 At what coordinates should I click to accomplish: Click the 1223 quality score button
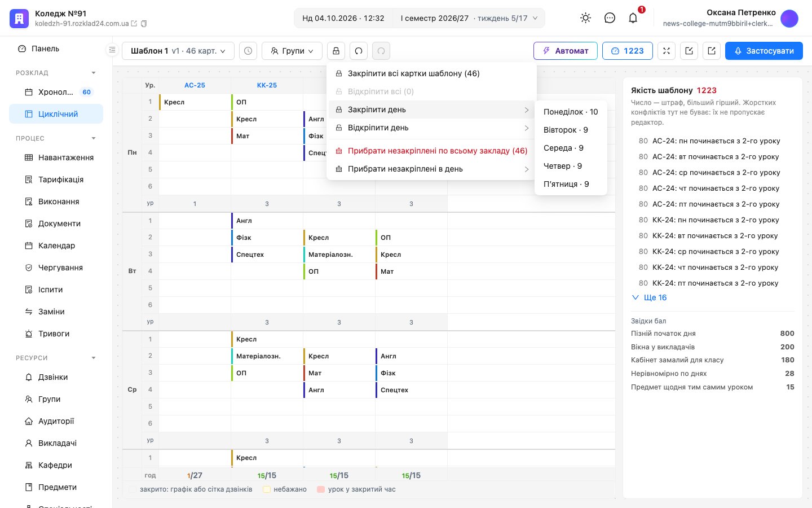click(x=628, y=51)
